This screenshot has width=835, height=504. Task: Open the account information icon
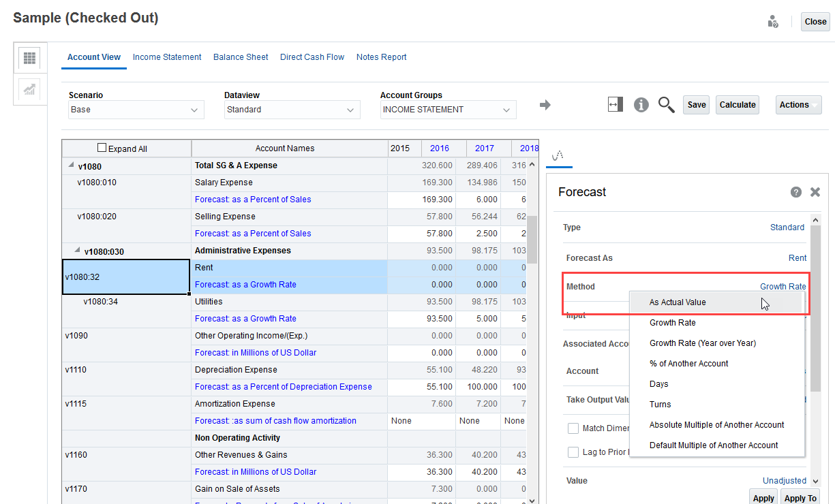(x=641, y=105)
